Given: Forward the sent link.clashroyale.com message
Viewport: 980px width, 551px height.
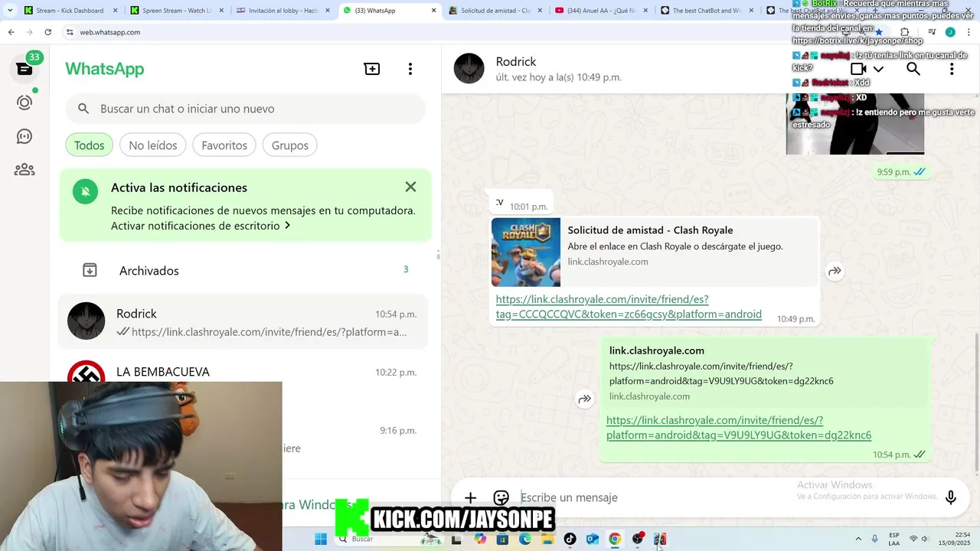Looking at the screenshot, I should 585,399.
